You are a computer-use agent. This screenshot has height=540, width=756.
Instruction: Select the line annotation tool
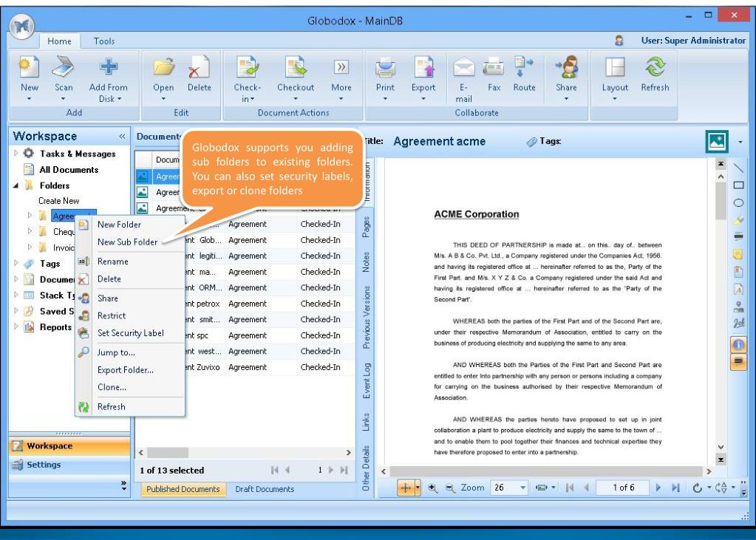738,168
